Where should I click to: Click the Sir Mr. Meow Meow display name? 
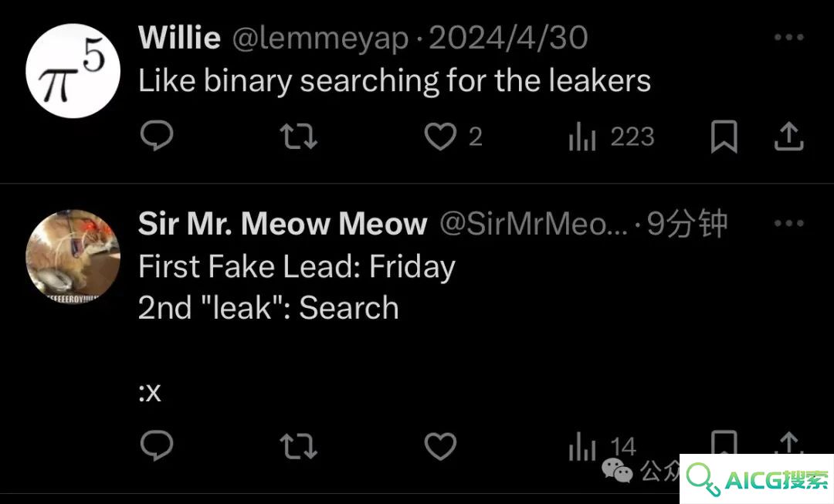coord(283,223)
